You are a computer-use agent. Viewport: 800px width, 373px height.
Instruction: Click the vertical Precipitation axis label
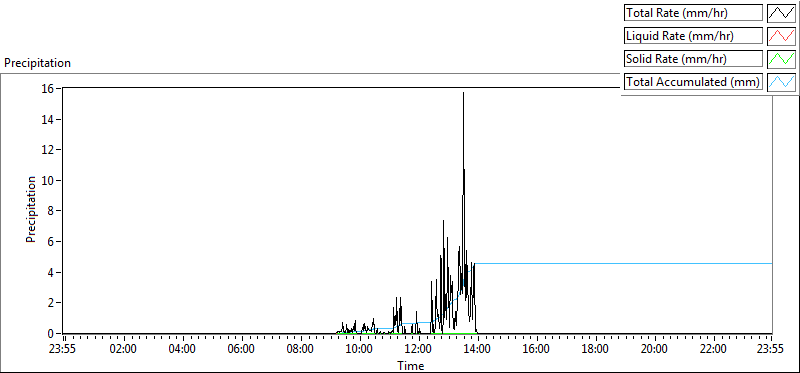coord(31,209)
